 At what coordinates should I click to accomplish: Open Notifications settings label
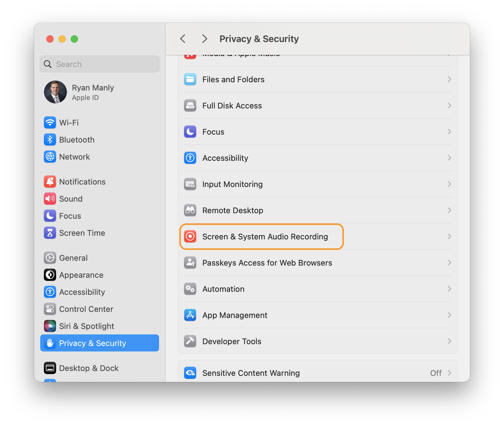82,182
